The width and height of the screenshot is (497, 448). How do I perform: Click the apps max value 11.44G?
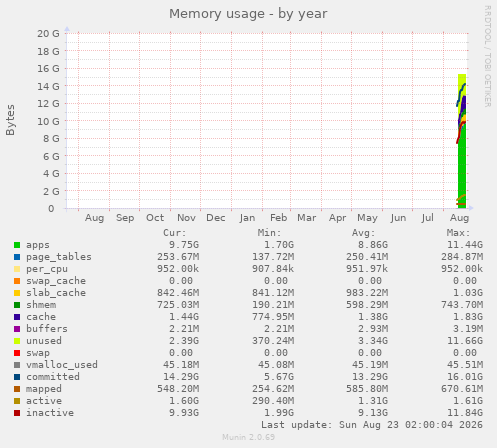click(465, 245)
